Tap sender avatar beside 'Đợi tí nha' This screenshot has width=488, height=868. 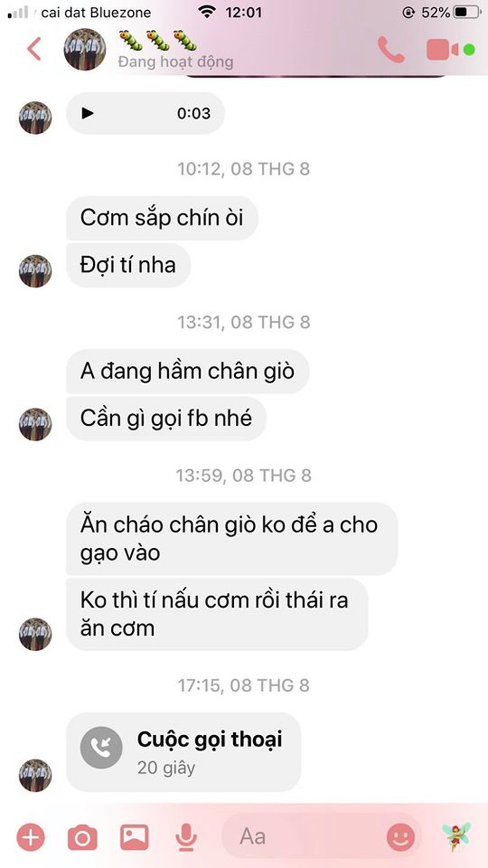(35, 271)
